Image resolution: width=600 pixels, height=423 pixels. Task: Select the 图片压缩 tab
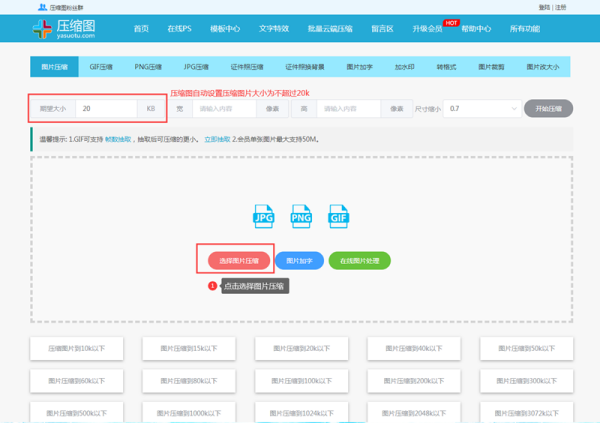54,67
